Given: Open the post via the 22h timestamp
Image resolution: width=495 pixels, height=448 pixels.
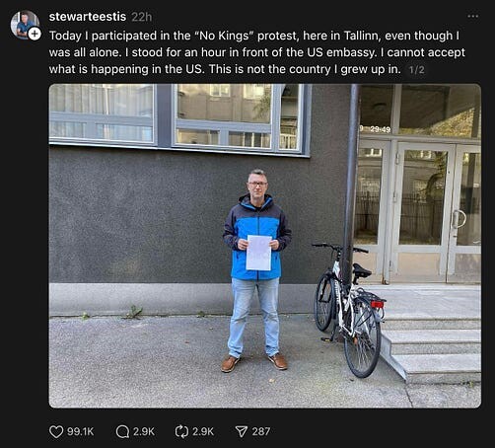Looking at the screenshot, I should 142,17.
